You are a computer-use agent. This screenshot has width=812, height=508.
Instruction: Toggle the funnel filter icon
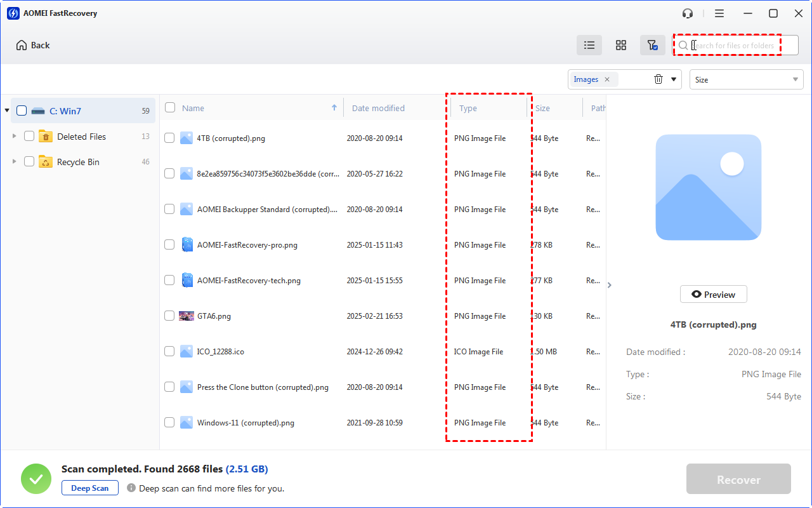tap(652, 45)
